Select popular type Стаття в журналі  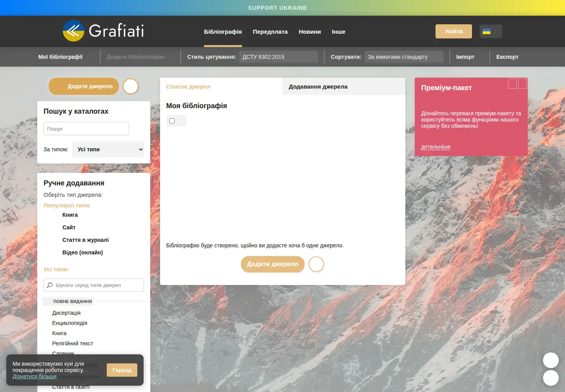(x=86, y=240)
